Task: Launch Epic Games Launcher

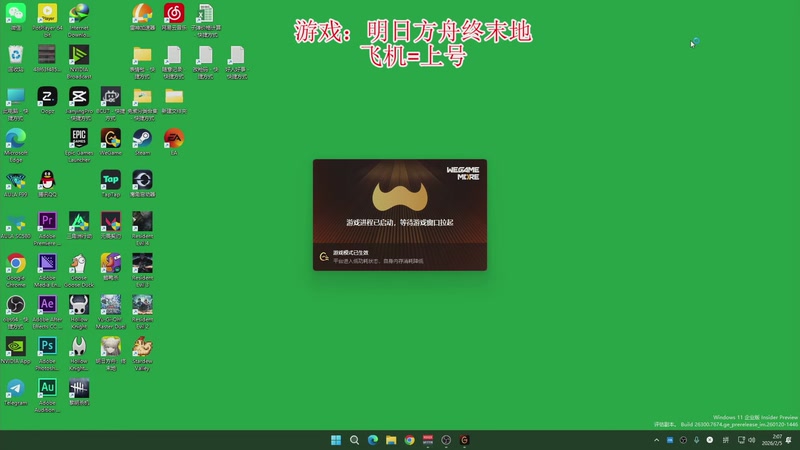Action: coord(79,145)
